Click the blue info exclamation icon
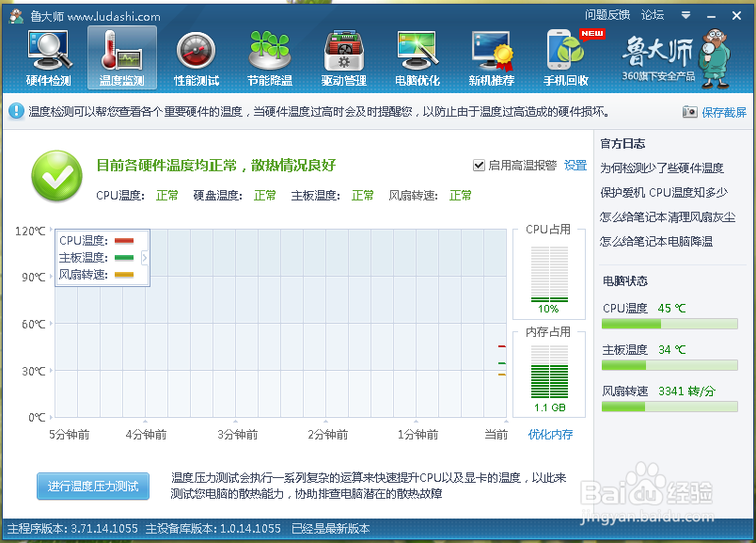This screenshot has height=543, width=756. 16,111
